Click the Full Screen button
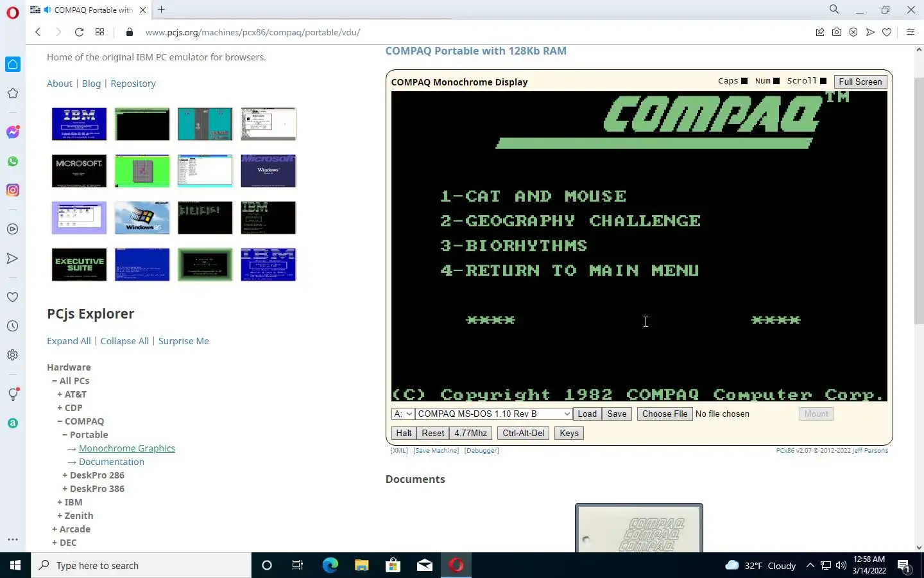The height and width of the screenshot is (578, 924). coord(860,82)
